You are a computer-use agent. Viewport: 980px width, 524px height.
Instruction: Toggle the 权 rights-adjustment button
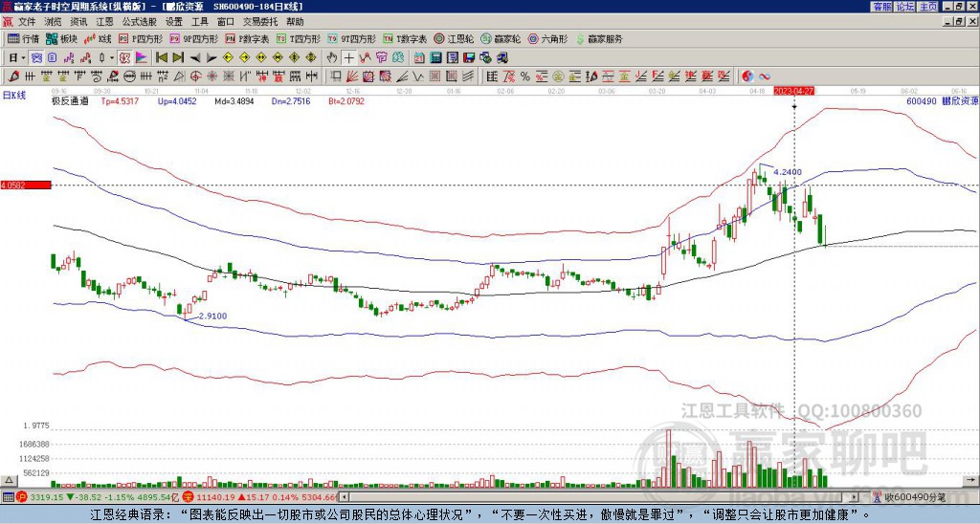(x=124, y=57)
